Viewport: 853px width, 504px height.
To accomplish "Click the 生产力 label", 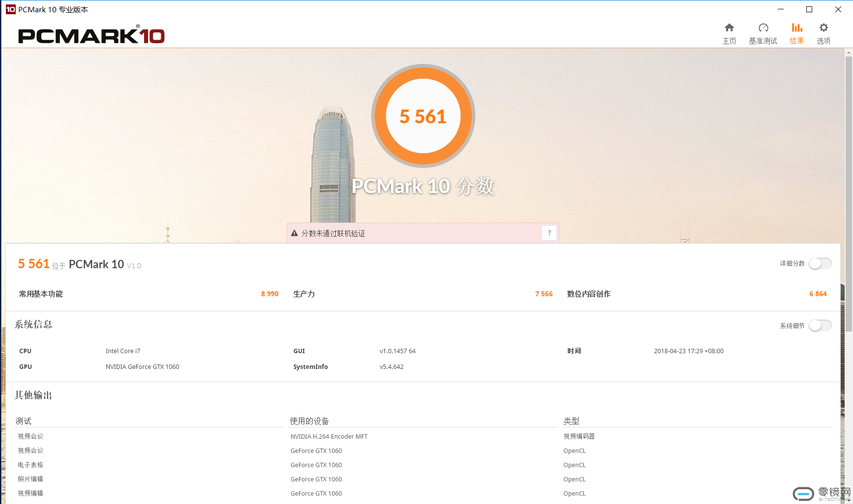I will (304, 294).
